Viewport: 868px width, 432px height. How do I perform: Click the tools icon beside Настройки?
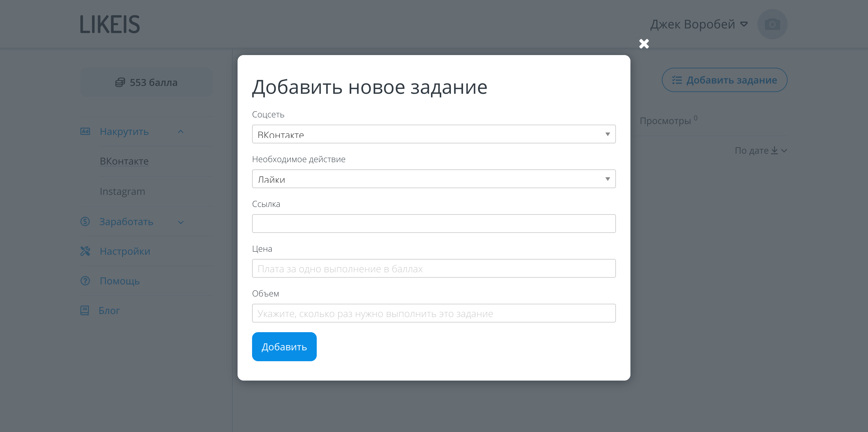(85, 251)
